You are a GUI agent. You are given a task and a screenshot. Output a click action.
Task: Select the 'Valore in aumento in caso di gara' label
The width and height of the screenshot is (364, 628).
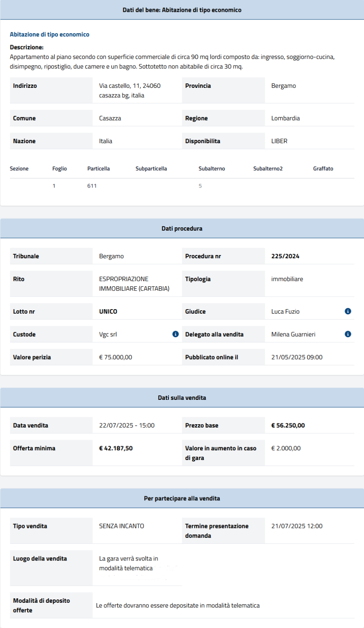click(x=221, y=453)
